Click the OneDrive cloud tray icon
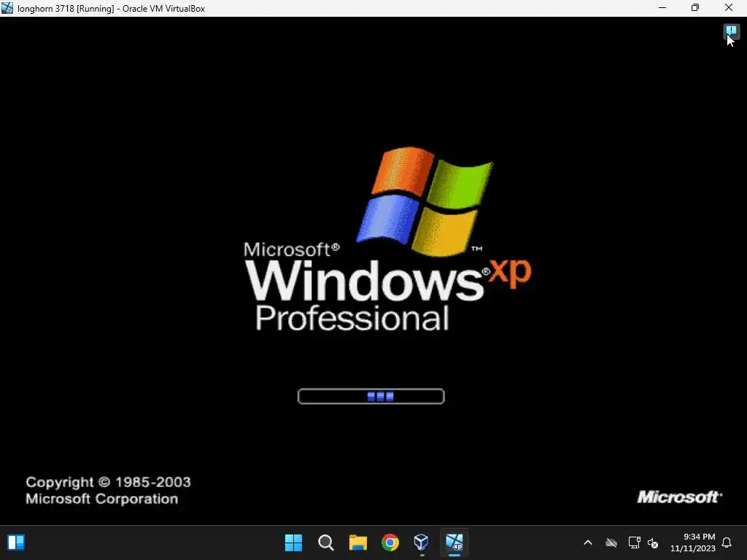The width and height of the screenshot is (747, 560). 611,542
